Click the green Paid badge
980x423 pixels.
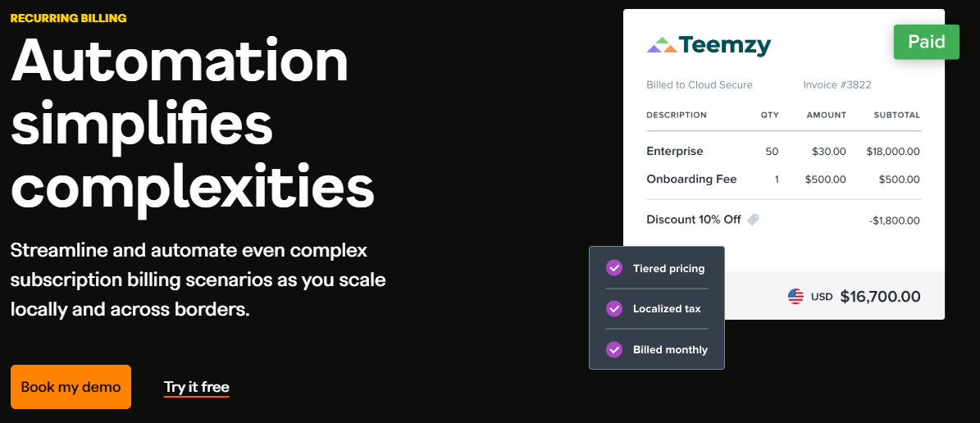click(926, 42)
